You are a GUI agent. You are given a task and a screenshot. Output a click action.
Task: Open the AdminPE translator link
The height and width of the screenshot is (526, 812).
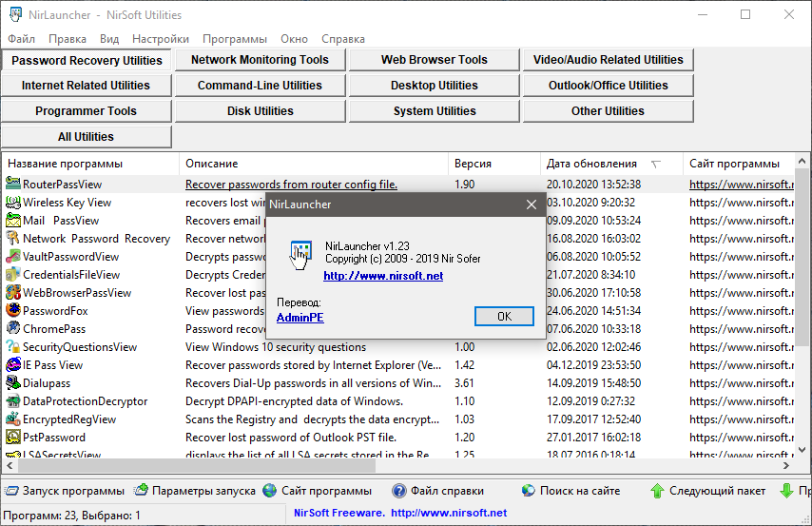(300, 316)
